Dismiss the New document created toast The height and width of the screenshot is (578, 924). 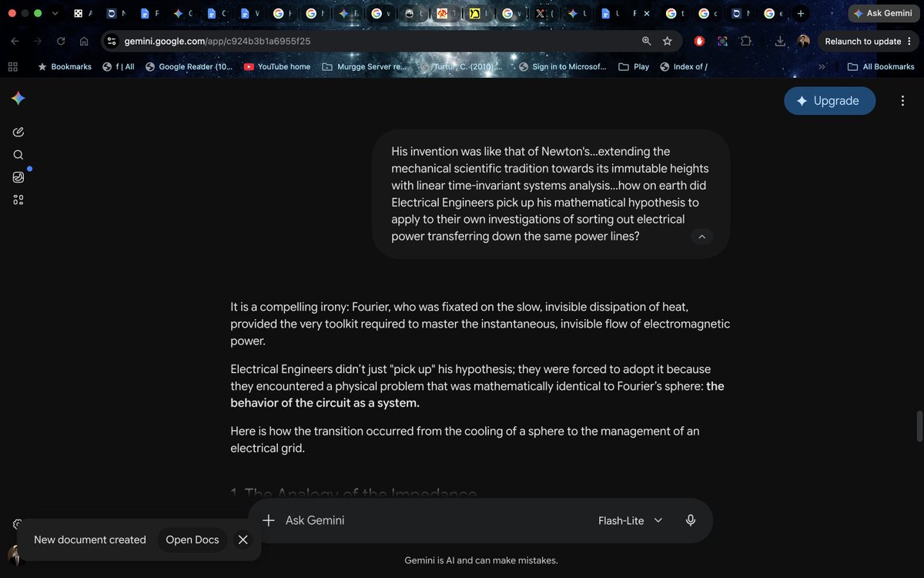tap(243, 539)
